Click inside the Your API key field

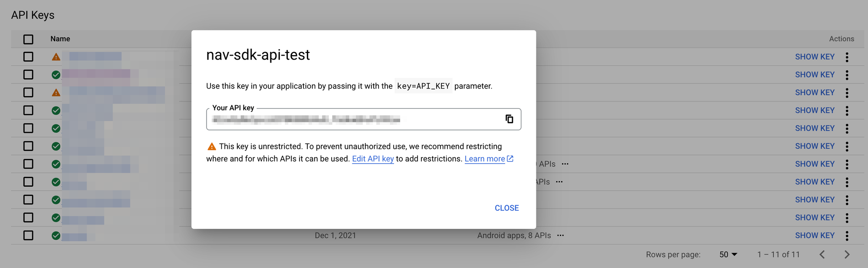347,120
